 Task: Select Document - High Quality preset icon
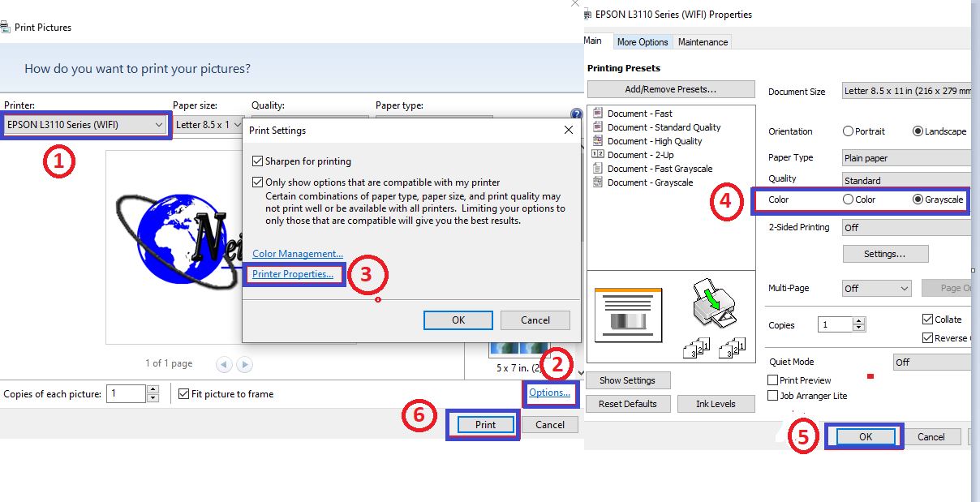pyautogui.click(x=598, y=141)
